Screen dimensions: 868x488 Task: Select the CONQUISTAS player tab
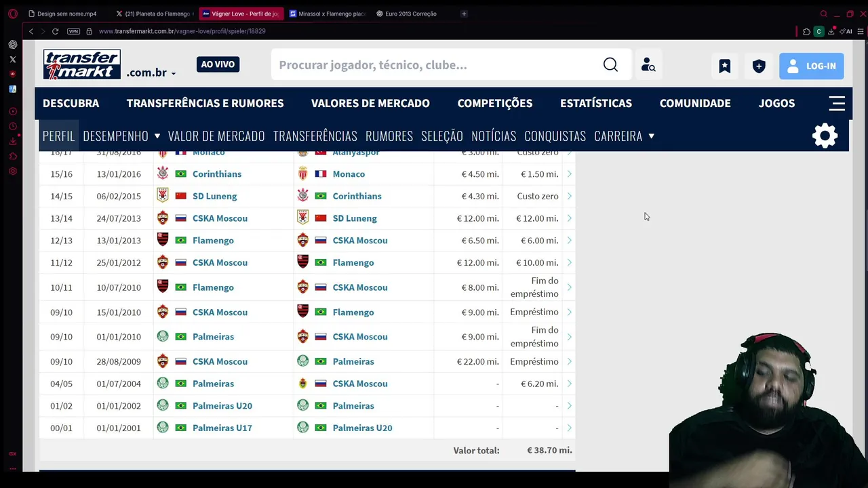coord(555,136)
